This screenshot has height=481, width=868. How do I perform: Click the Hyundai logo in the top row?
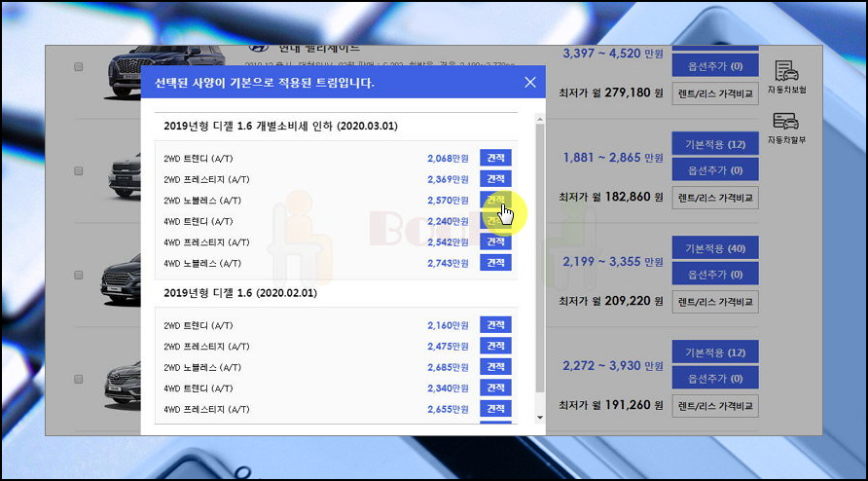point(259,49)
